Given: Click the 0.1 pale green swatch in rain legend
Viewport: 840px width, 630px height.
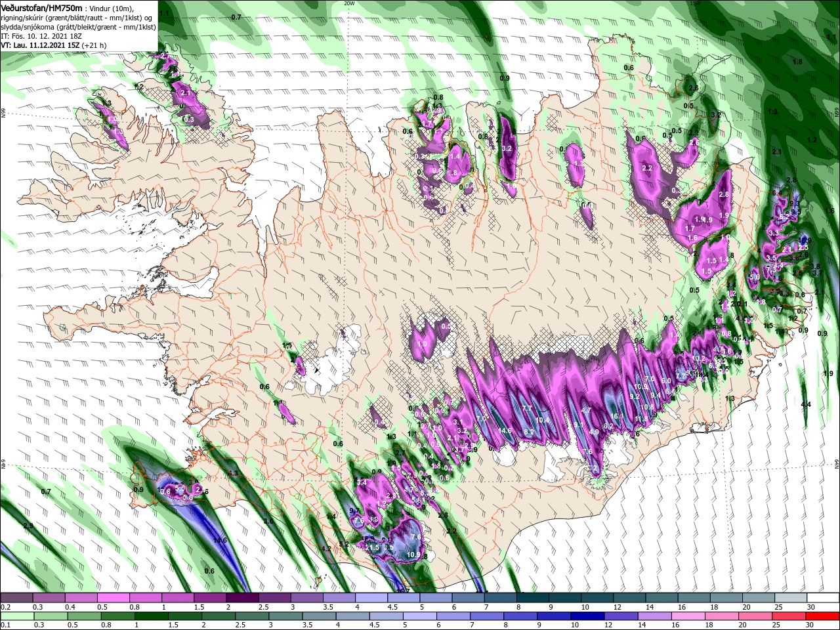Looking at the screenshot, I should tap(16, 616).
